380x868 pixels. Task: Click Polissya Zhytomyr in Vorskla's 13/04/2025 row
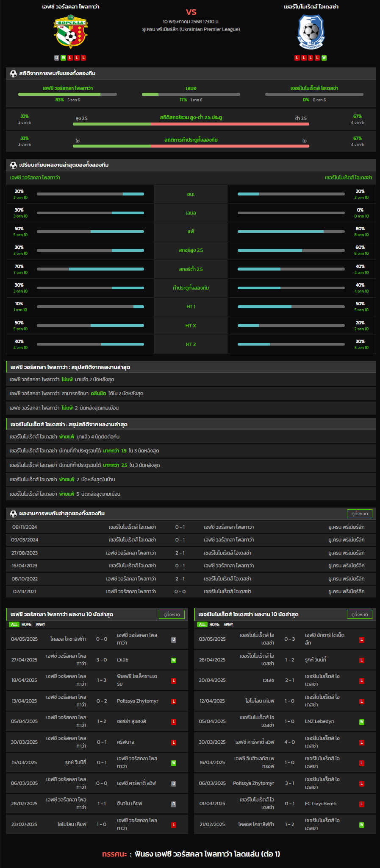coord(138,701)
